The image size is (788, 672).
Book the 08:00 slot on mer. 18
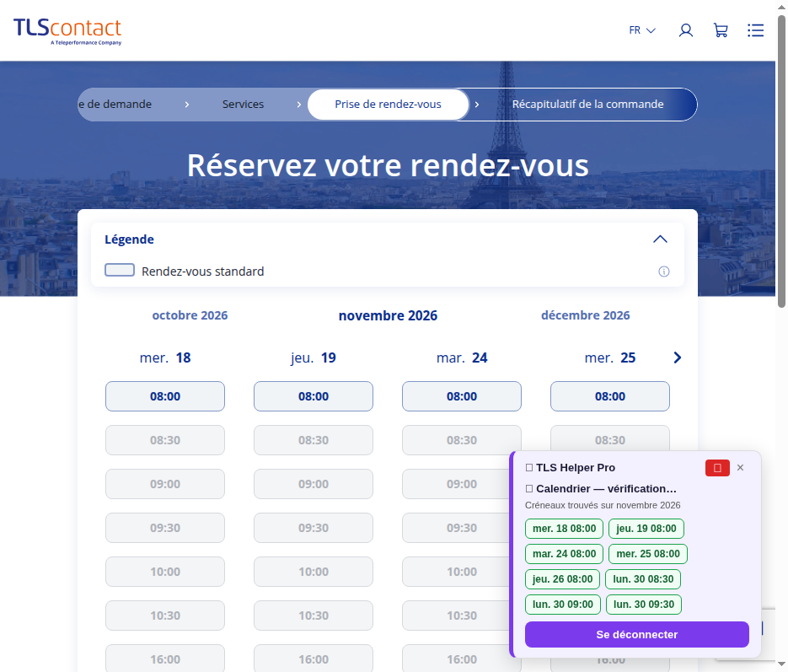[x=165, y=396]
